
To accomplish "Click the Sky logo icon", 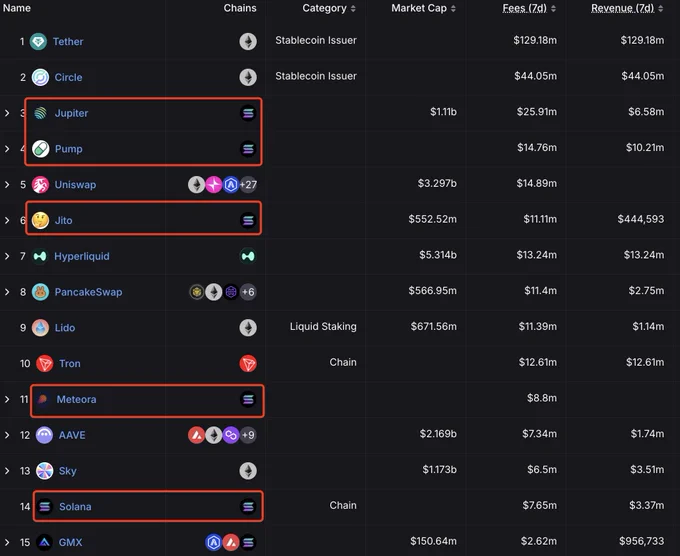I will click(x=44, y=471).
